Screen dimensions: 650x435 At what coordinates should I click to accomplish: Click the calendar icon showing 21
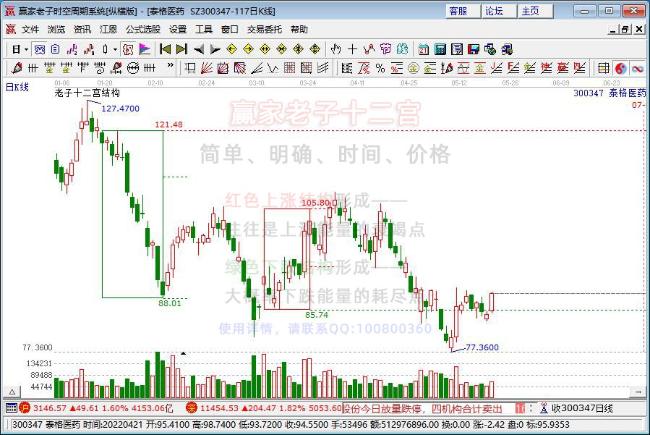[x=423, y=49]
